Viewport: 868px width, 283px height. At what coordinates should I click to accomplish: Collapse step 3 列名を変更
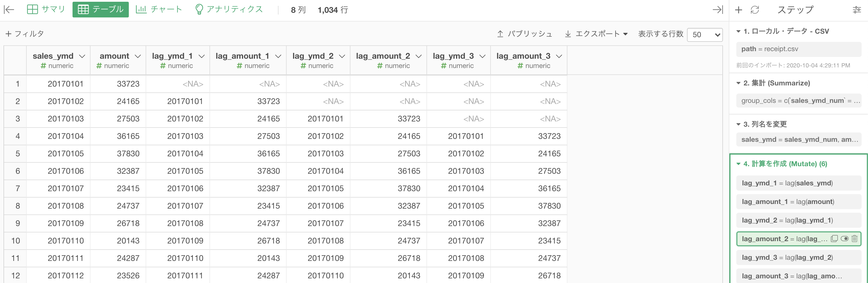pyautogui.click(x=738, y=124)
